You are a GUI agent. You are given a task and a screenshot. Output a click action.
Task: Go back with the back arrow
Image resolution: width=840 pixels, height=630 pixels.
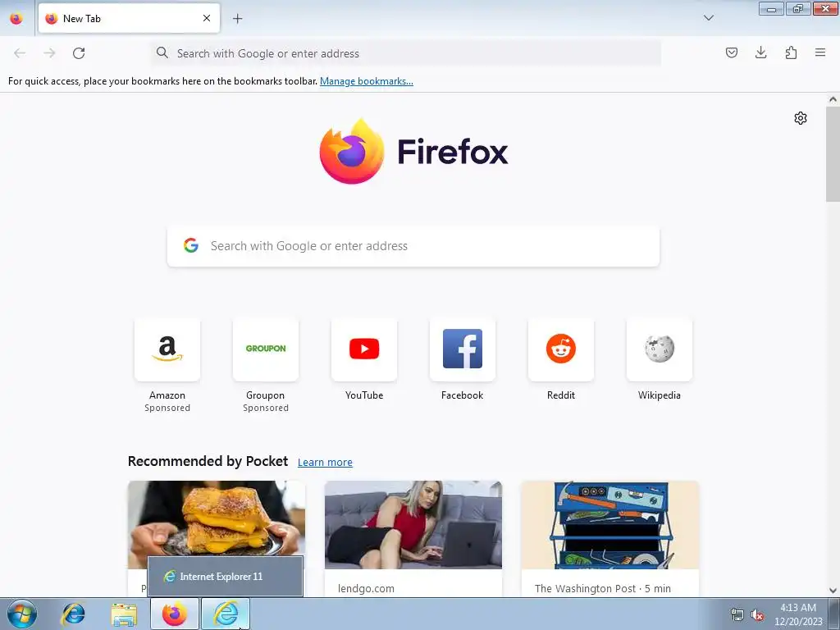[x=20, y=53]
